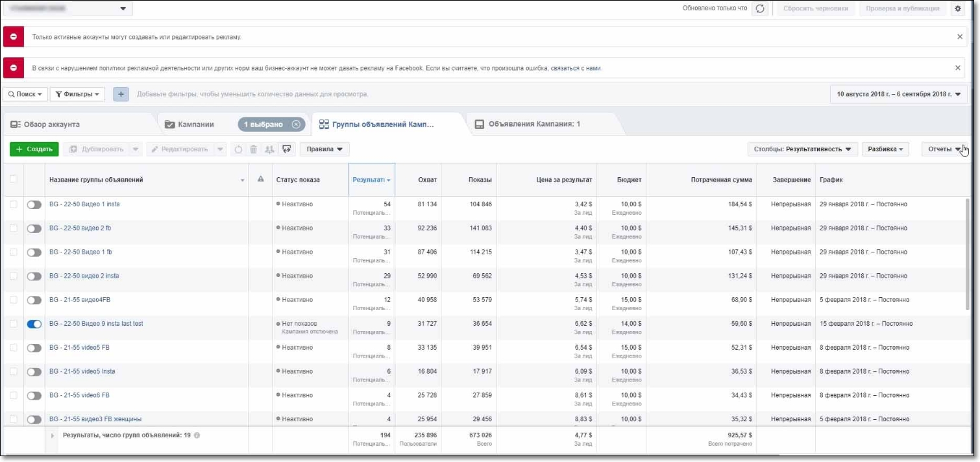Open the settings gear in the top-right corner
Viewport: 980px width, 462px height.
coord(958,8)
